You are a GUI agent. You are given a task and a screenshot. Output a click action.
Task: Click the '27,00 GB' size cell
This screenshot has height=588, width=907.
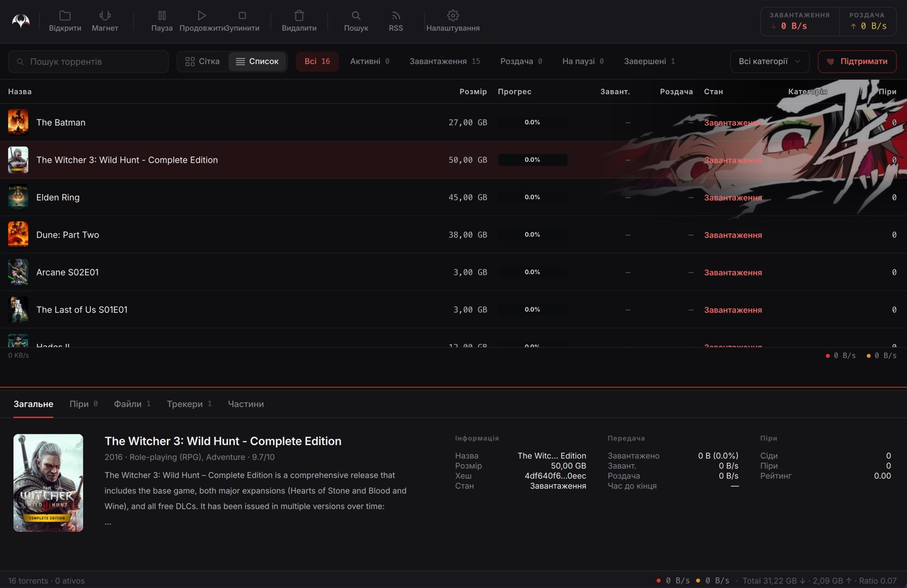(x=468, y=122)
